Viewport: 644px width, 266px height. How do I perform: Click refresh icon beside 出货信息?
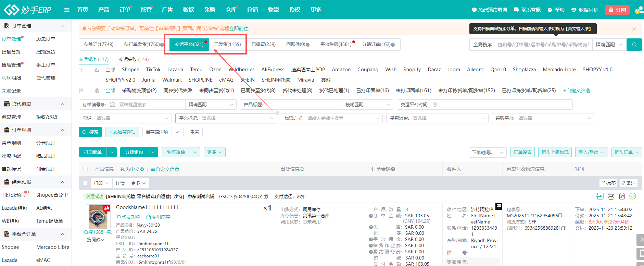(302, 169)
